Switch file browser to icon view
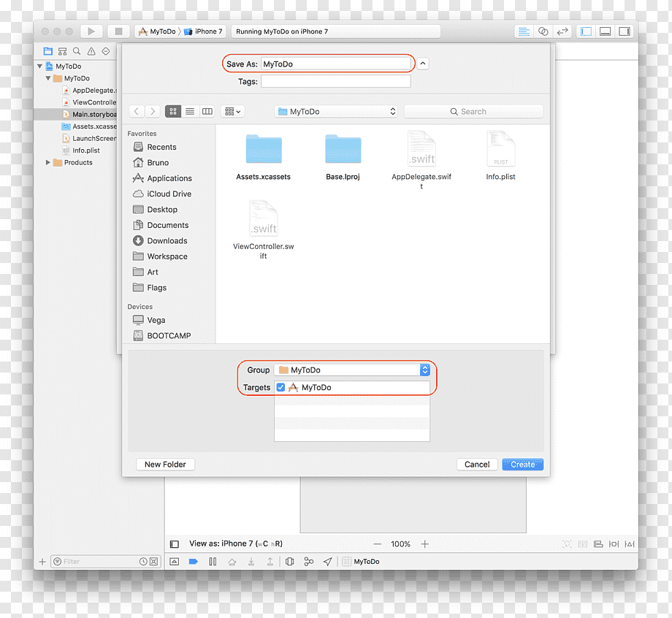The image size is (672, 618). tap(173, 112)
